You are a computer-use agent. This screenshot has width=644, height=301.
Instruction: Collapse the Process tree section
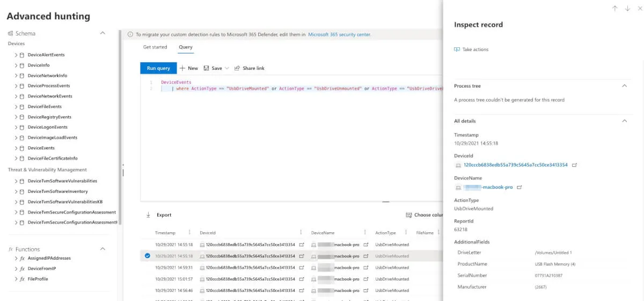(624, 86)
